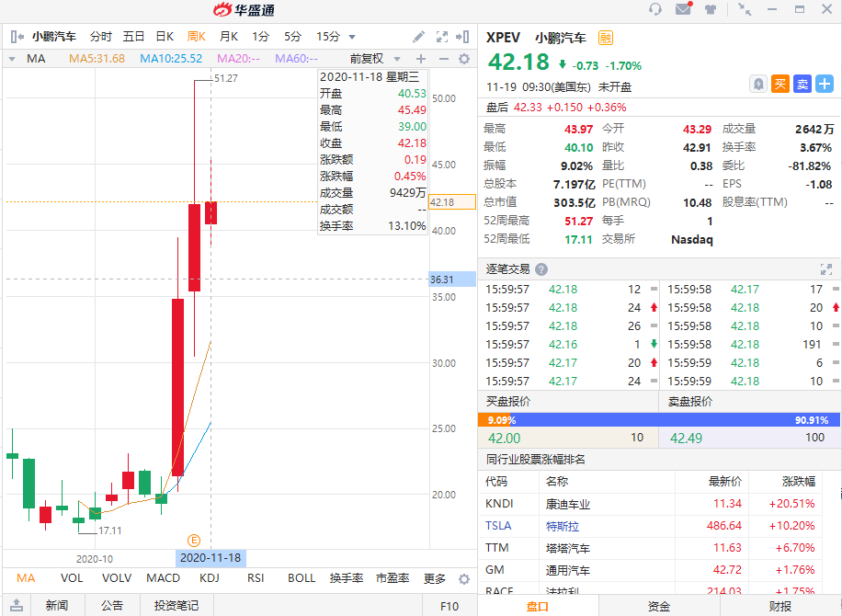The width and height of the screenshot is (842, 616).
Task: Click the earnings E marker on chart
Action: pos(193,541)
